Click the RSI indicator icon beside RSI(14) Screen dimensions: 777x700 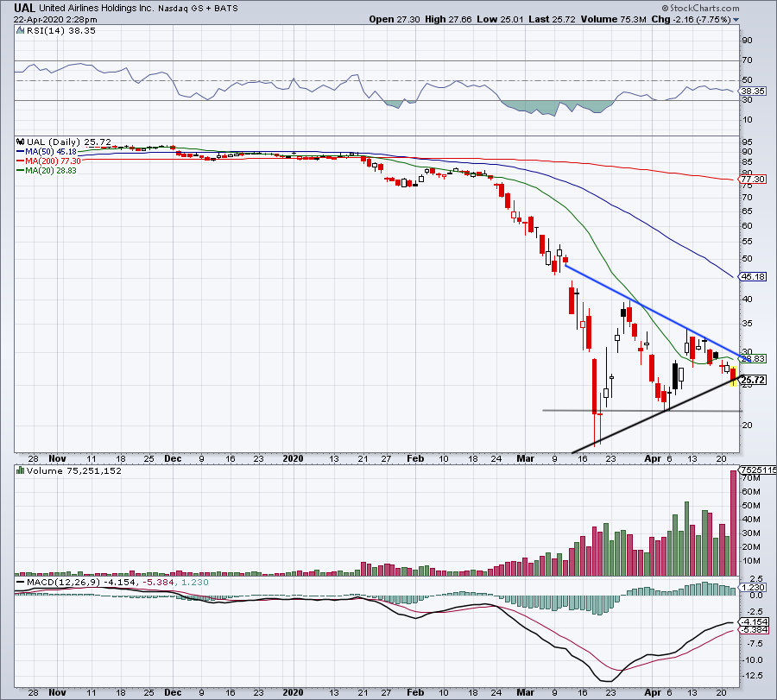pos(20,30)
